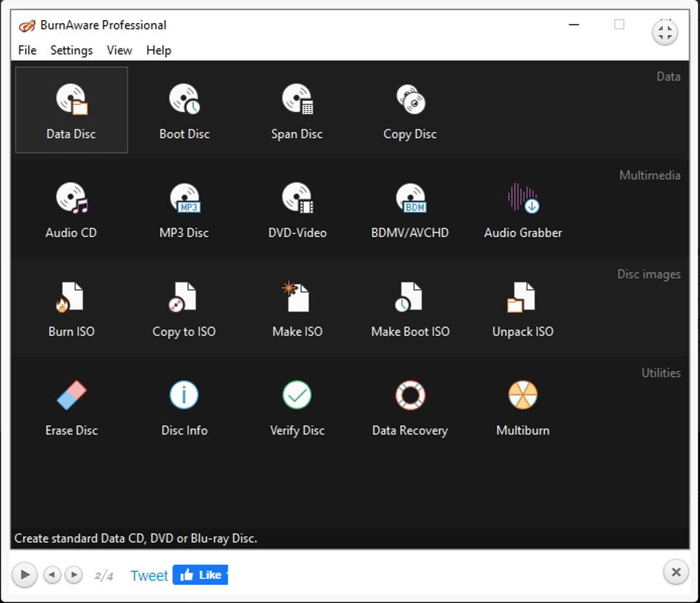
Task: Toggle fullscreen with the expand arrows icon
Action: tap(665, 32)
